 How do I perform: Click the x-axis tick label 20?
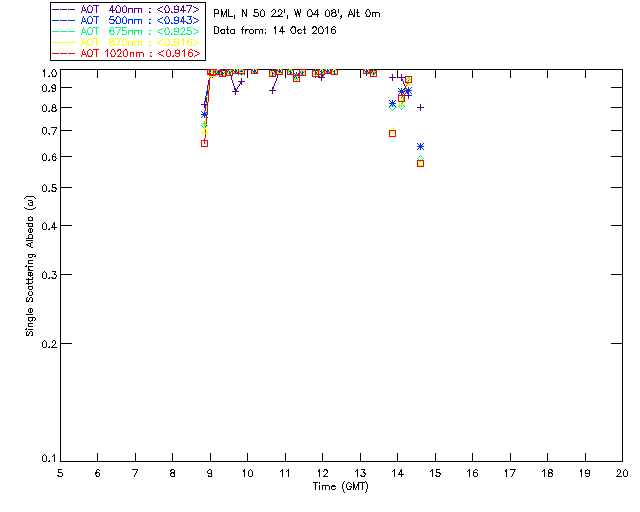[622, 473]
